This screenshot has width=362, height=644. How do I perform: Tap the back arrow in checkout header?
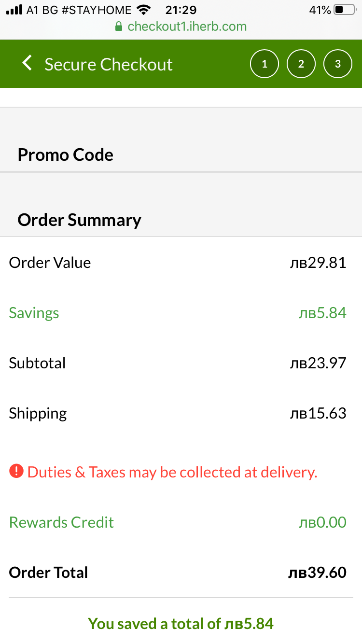click(27, 63)
